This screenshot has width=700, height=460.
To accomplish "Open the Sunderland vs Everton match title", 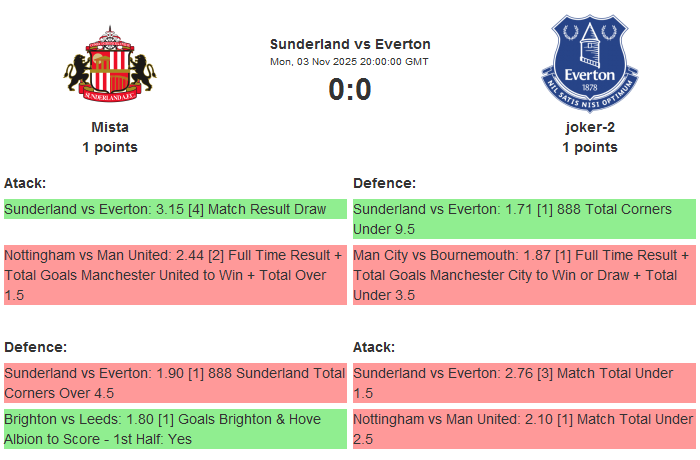I will 350,44.
